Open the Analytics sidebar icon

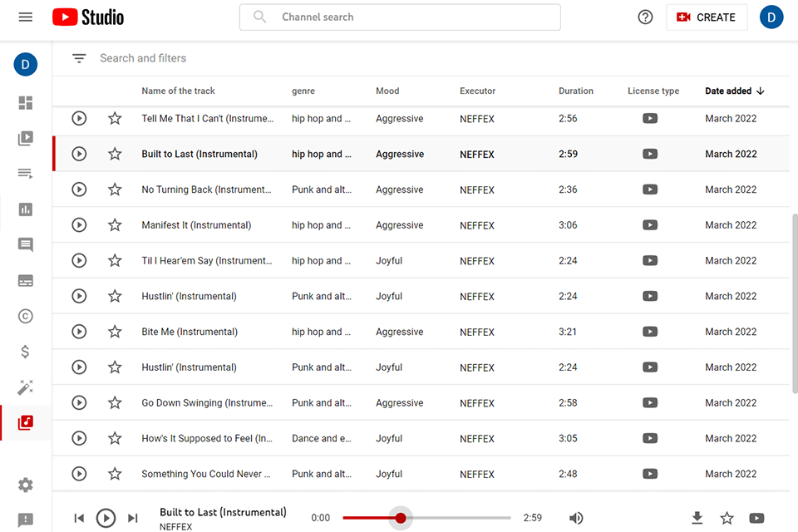point(26,209)
